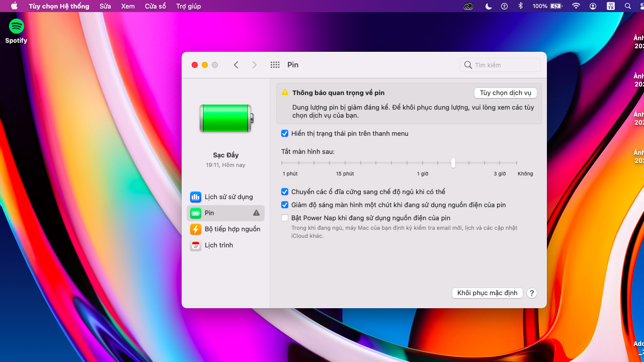Screen dimensions: 644x362
Task: Click the Thông báo quan trọng về pin heading
Action: tap(339, 93)
